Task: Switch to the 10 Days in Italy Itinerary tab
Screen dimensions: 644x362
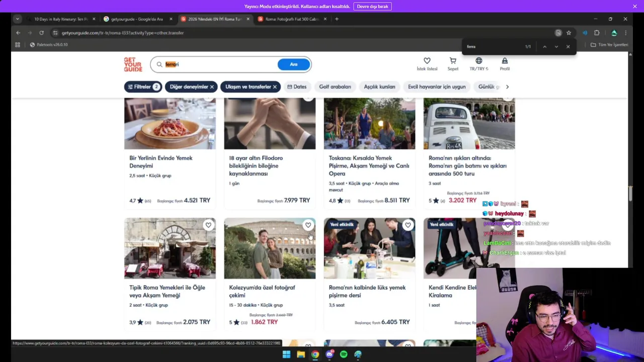Action: [x=60, y=19]
